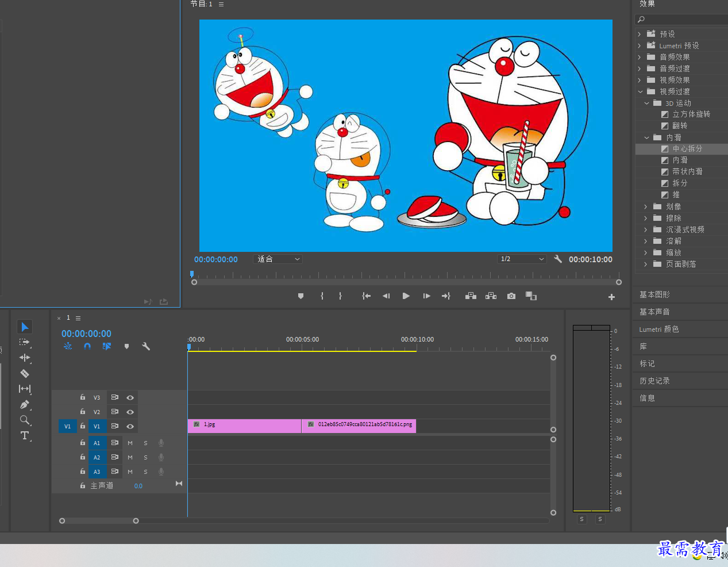Open the 历史记录 panel
Viewport: 728px width, 567px height.
[654, 381]
